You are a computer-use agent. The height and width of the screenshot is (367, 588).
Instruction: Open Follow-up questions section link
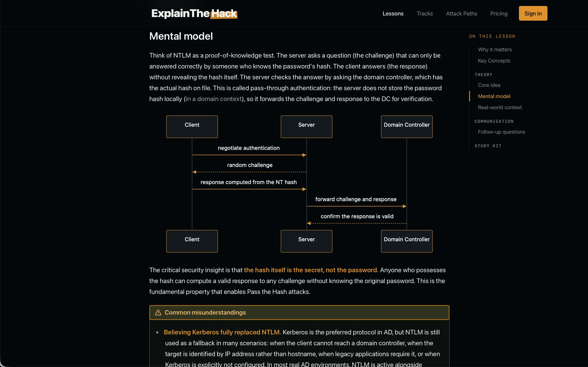pos(501,132)
